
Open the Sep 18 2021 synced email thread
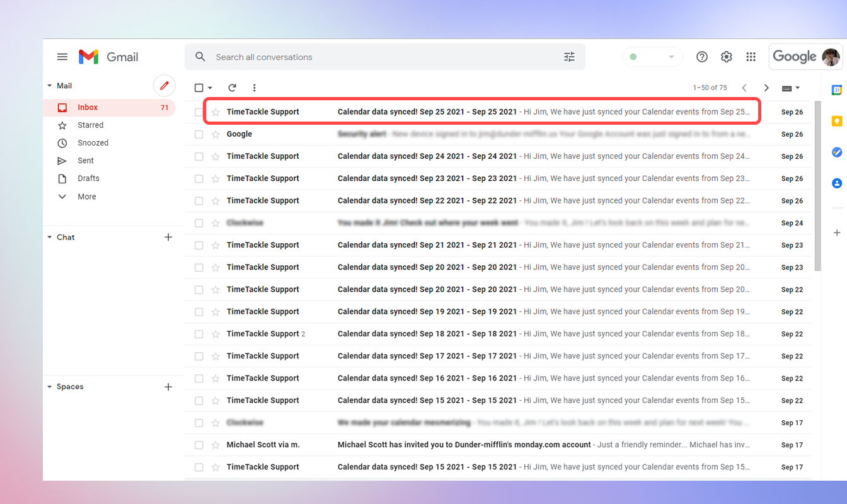498,334
